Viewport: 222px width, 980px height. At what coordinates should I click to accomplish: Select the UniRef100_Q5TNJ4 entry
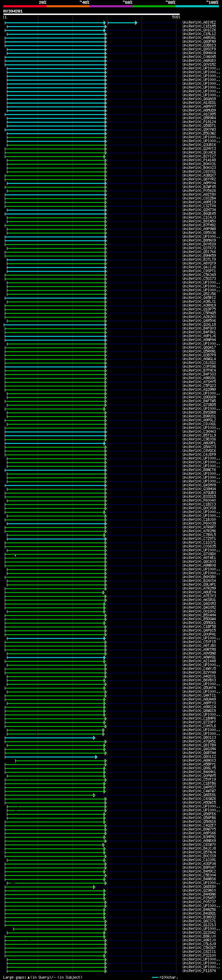click(199, 852)
